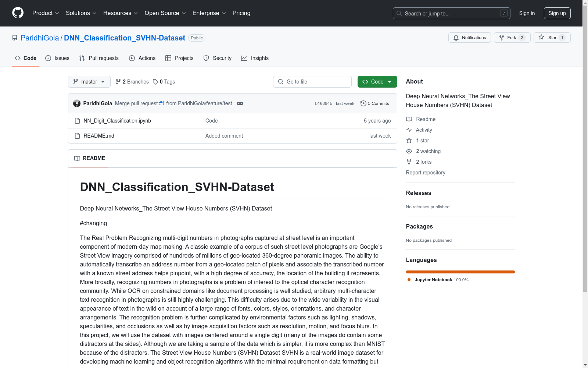
Task: Focus the Search or jump to field
Action: point(451,13)
